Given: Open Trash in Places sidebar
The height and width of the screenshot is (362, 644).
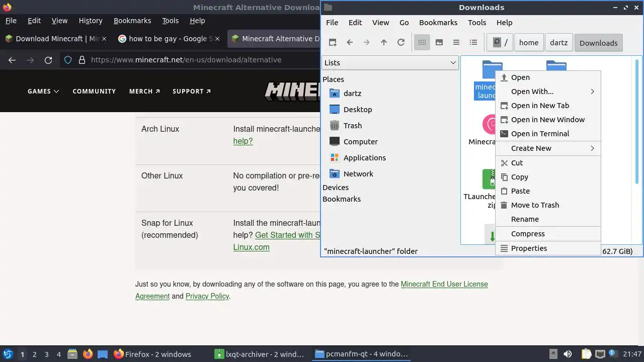Looking at the screenshot, I should [x=352, y=126].
